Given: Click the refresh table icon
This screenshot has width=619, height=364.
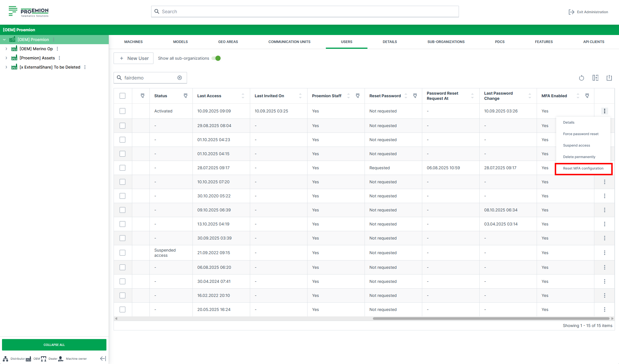Looking at the screenshot, I should coord(581,78).
